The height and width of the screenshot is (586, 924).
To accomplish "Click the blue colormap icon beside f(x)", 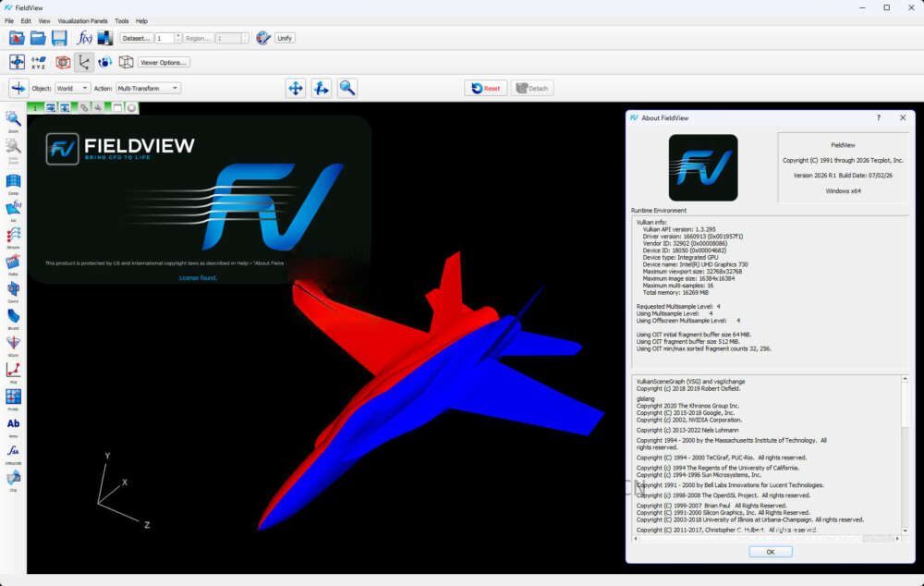I will coord(105,38).
